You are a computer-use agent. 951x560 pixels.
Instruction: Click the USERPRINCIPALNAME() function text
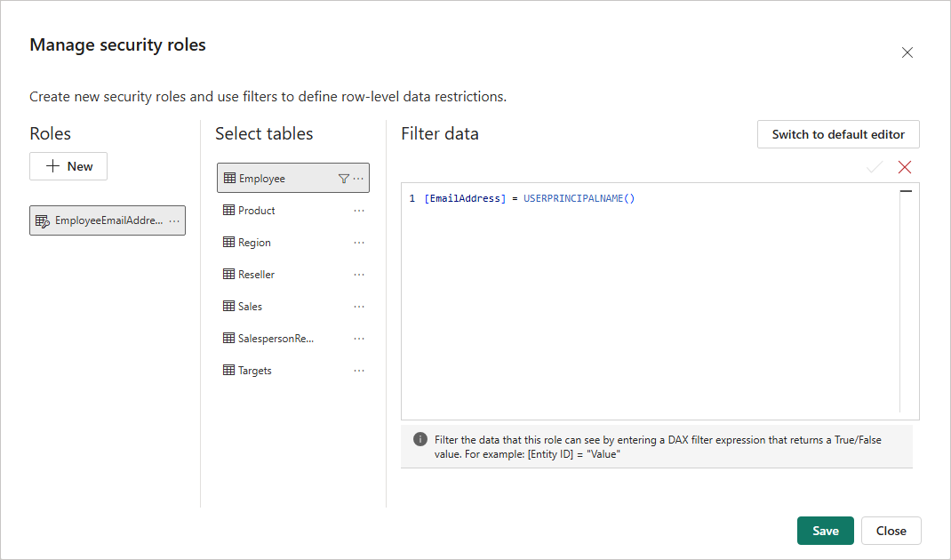point(579,198)
